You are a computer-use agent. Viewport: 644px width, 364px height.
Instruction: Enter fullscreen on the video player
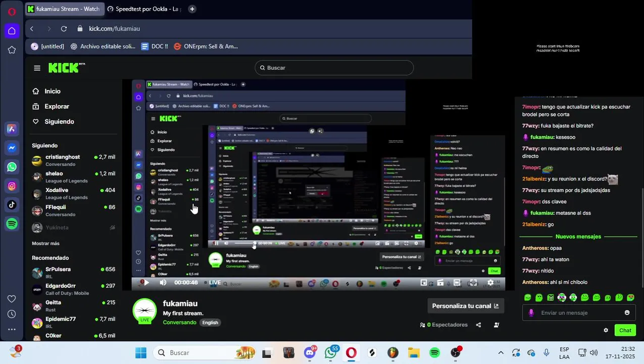coord(473,283)
